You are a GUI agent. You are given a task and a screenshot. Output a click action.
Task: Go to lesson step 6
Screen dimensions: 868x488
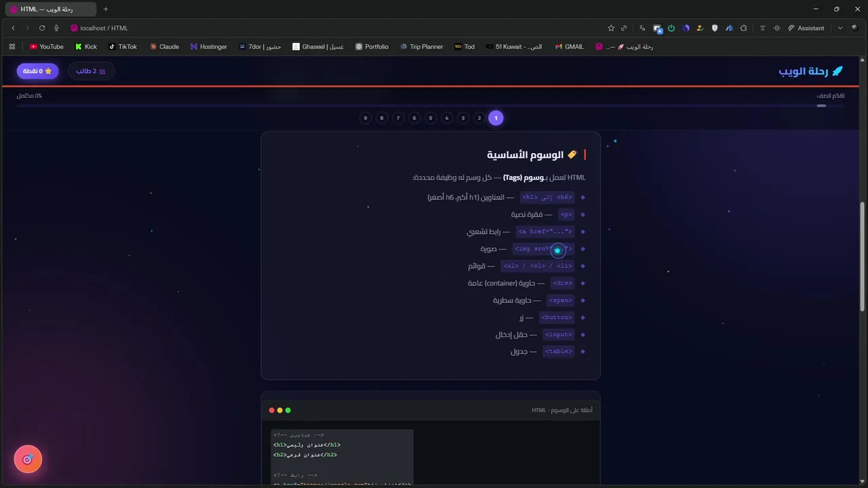point(414,118)
